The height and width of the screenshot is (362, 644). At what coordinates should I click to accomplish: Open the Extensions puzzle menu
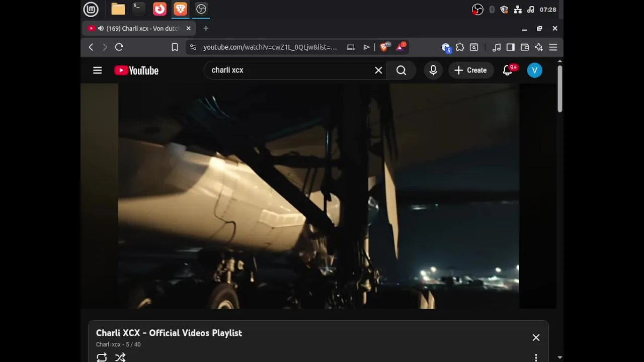[460, 47]
